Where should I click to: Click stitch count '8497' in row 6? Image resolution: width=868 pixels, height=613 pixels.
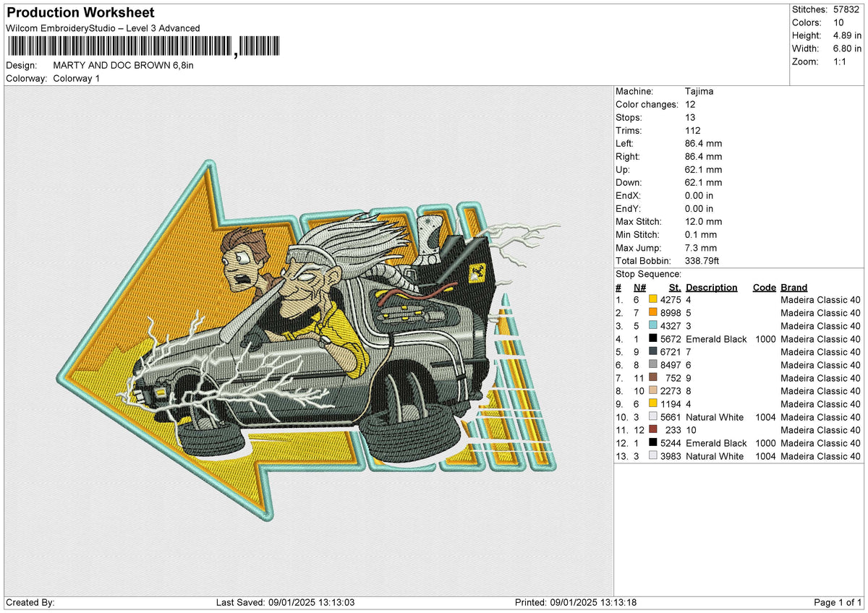(x=671, y=365)
